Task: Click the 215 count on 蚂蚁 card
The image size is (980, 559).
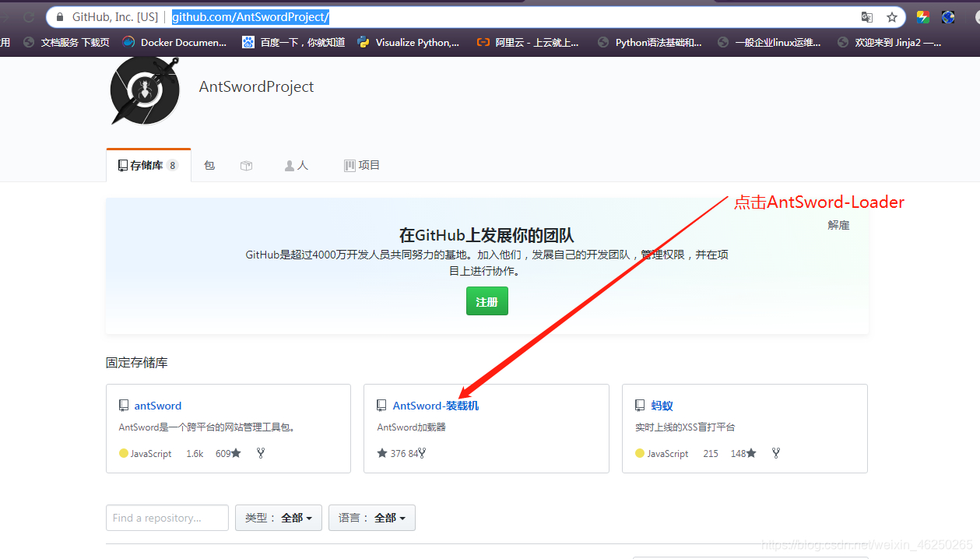Action: point(711,453)
